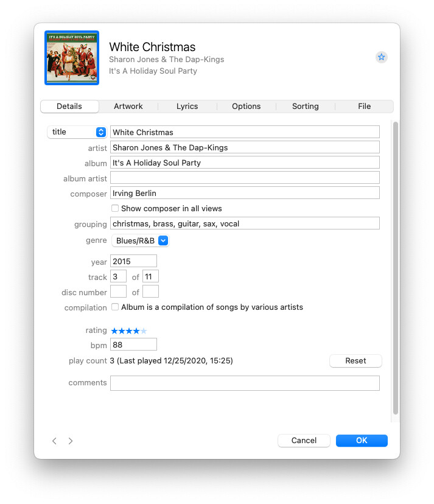Select the Options tab
The height and width of the screenshot is (504, 434).
tap(247, 106)
